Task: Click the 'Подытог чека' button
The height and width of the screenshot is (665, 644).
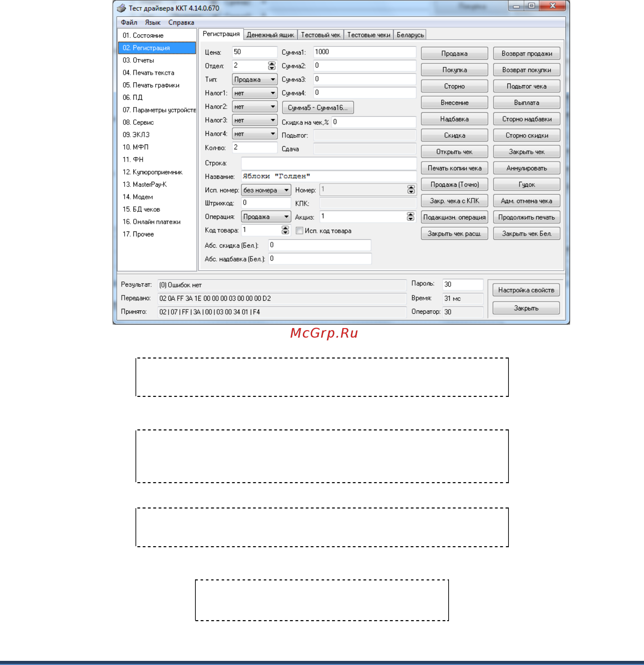Action: coord(527,86)
